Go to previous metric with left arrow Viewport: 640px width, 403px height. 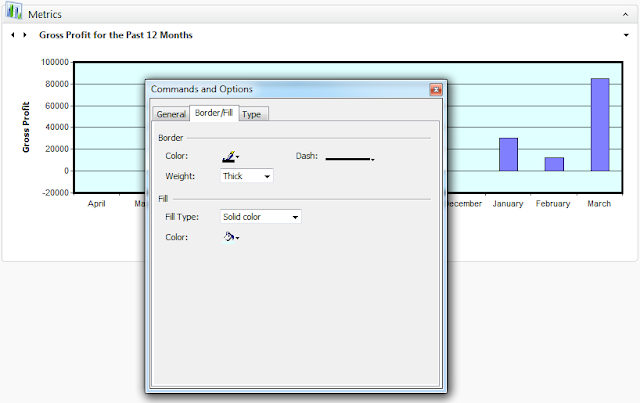point(13,35)
